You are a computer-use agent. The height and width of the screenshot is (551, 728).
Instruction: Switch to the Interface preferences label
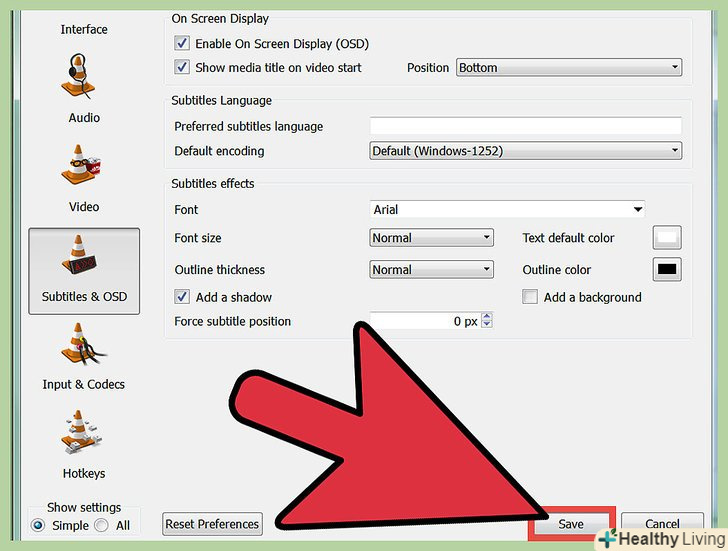point(84,29)
